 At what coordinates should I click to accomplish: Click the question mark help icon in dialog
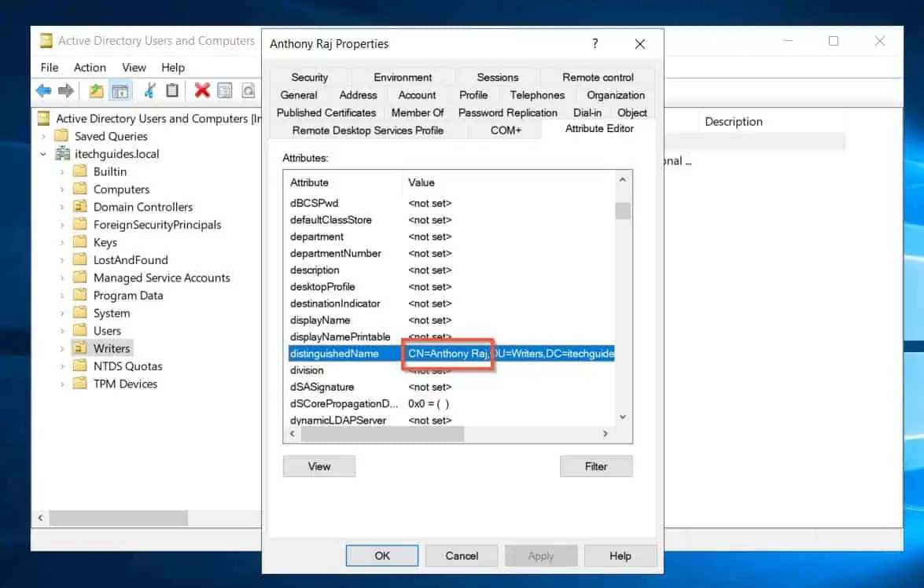pos(595,43)
